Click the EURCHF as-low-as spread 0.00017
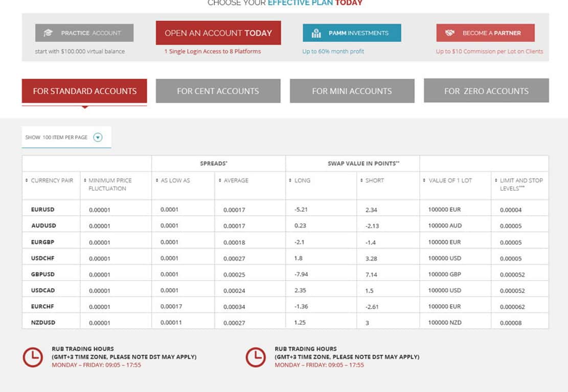Screen dimensions: 568x392 pyautogui.click(x=171, y=307)
